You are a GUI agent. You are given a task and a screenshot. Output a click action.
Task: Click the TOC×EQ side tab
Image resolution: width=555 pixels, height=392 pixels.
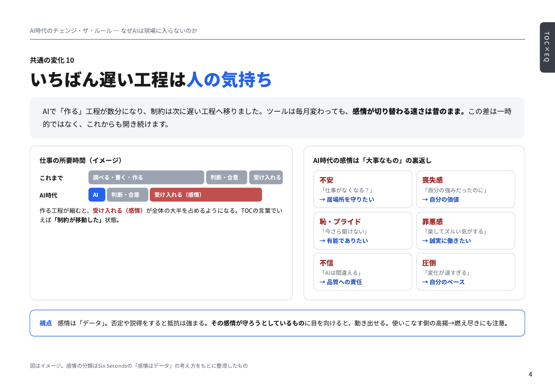(547, 47)
